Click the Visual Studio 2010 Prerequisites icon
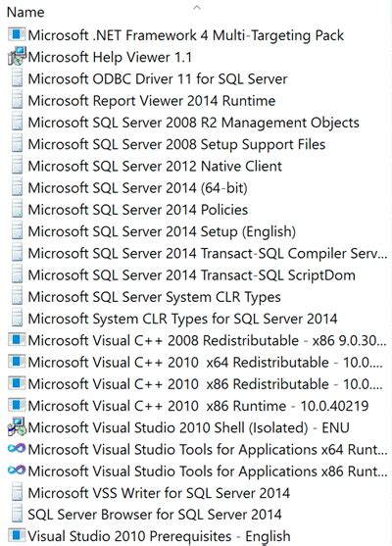 (x=17, y=536)
